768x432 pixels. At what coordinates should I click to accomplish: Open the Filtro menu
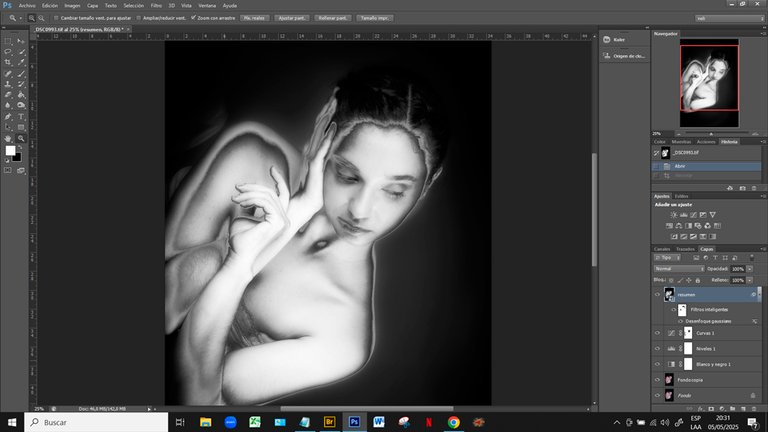click(x=156, y=6)
